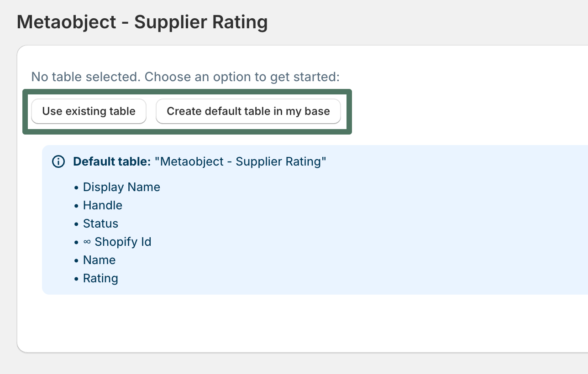Select the Rating field entry
The image size is (588, 374).
100,278
